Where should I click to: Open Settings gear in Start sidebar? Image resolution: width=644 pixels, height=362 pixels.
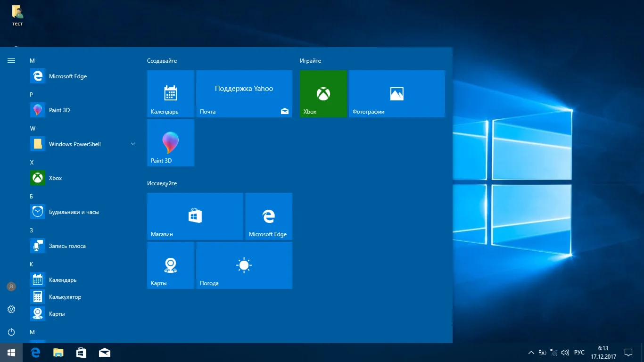[11, 309]
